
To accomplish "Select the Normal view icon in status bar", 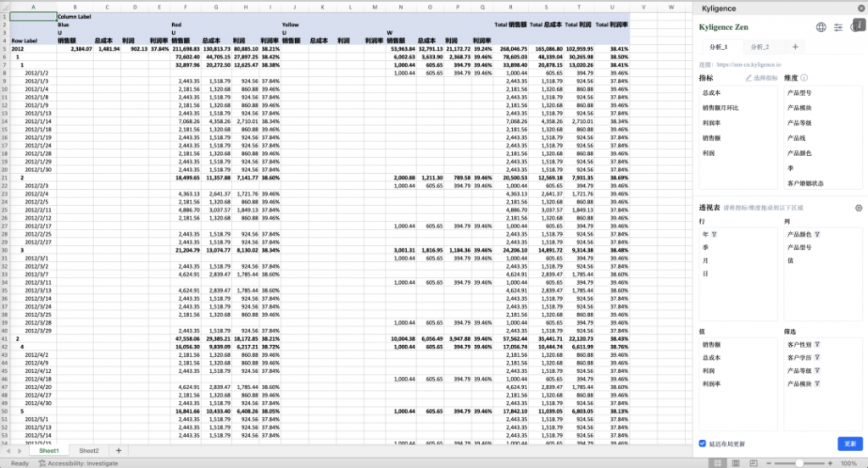I will click(718, 463).
